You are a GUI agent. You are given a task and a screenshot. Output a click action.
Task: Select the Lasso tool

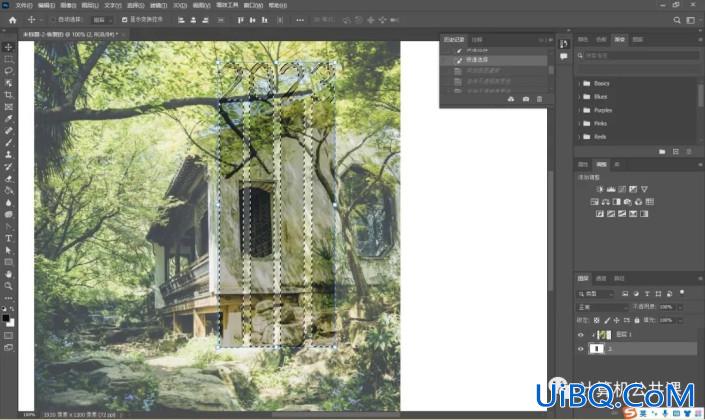coord(8,71)
